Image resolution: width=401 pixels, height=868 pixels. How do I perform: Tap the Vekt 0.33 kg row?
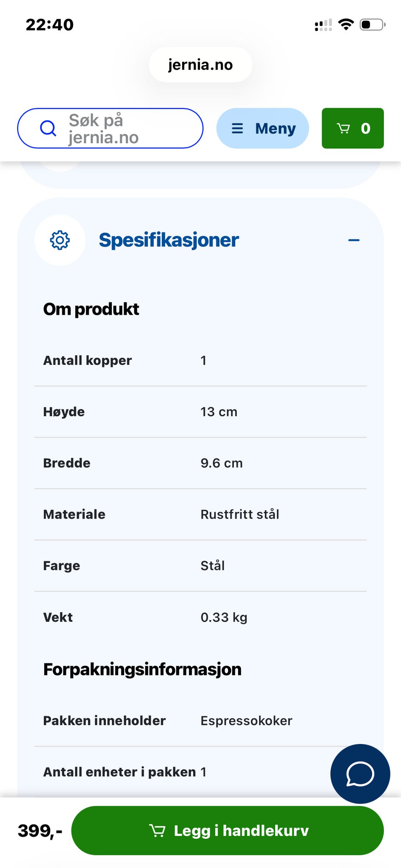point(200,617)
